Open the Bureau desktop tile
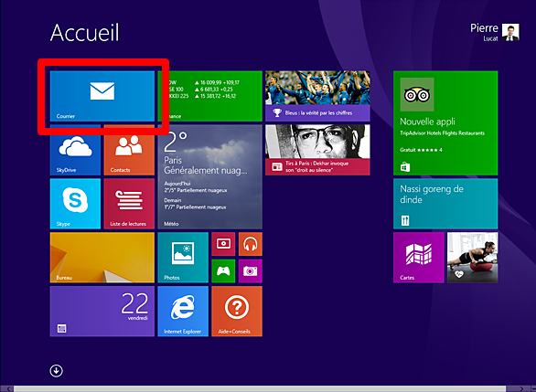Viewport: 536px width, 392px height. point(102,258)
